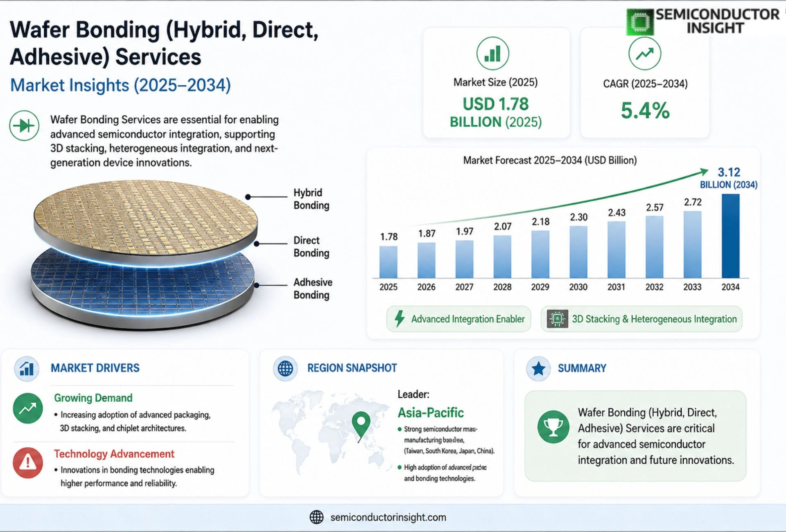Viewport: 786px width, 532px height.
Task: Click the lightning bolt icon in Advanced Integration Enabler
Action: 400,319
